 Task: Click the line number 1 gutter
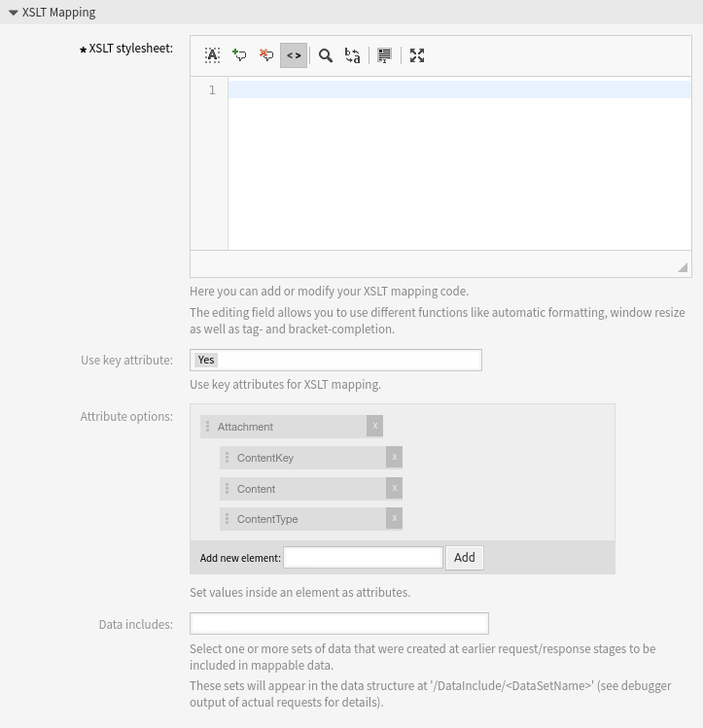point(212,89)
